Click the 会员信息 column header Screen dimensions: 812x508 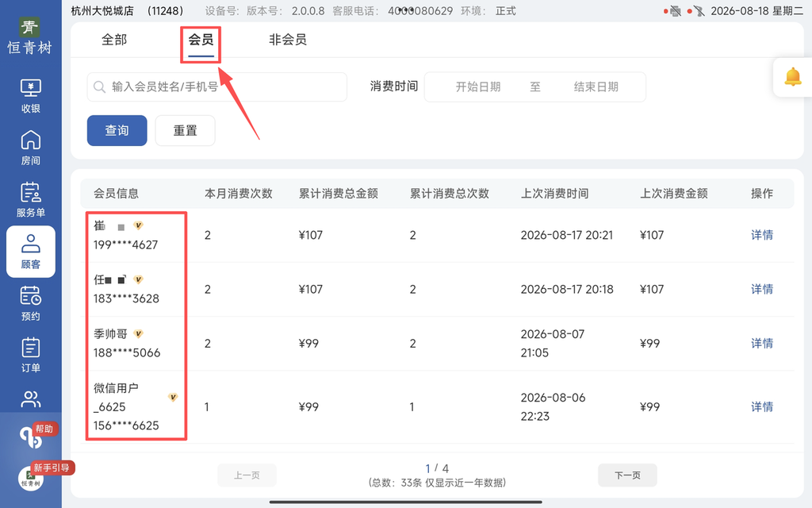(x=116, y=194)
